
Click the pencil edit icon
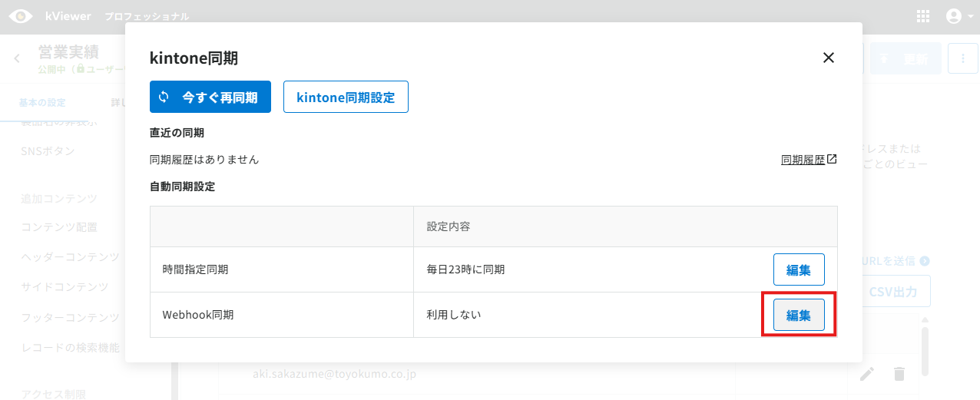(x=866, y=374)
